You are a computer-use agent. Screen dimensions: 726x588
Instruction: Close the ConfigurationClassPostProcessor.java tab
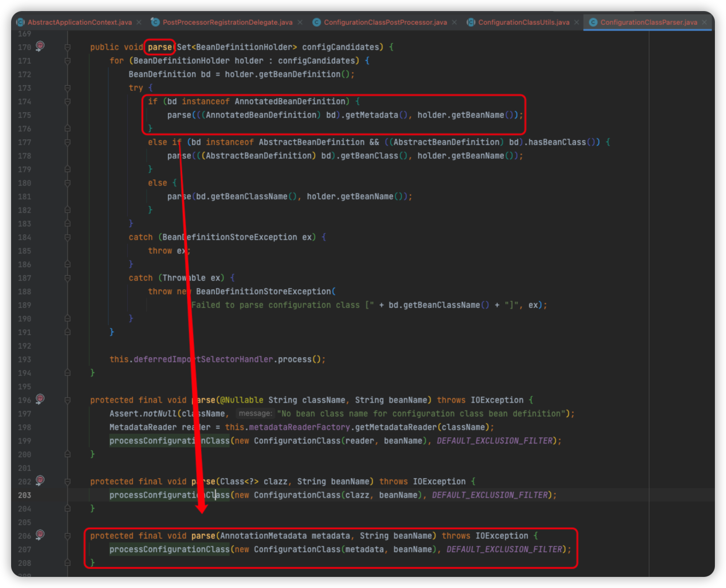pyautogui.click(x=454, y=22)
